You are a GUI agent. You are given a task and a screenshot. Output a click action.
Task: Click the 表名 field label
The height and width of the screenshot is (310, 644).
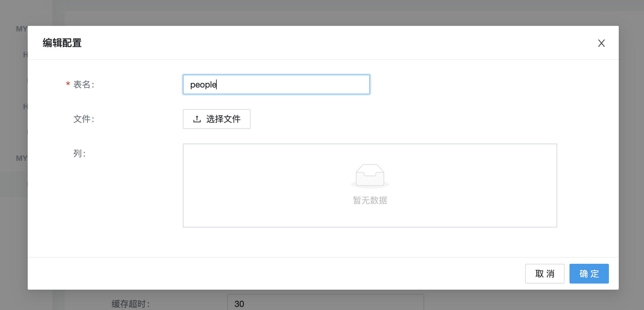pos(84,84)
